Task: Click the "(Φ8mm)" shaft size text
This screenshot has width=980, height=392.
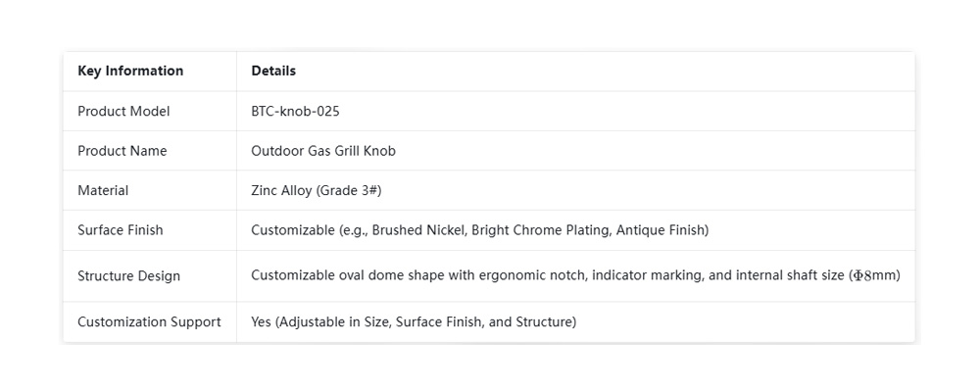Action: click(x=874, y=275)
